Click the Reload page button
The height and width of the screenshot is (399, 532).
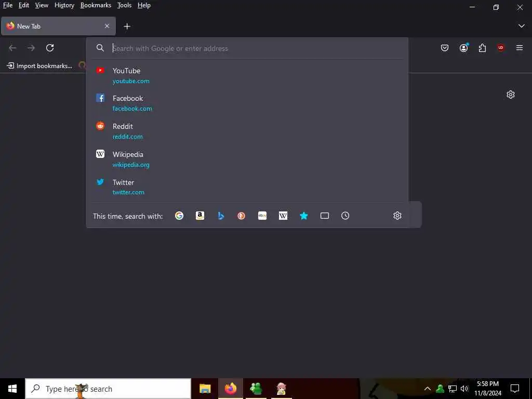coord(50,48)
